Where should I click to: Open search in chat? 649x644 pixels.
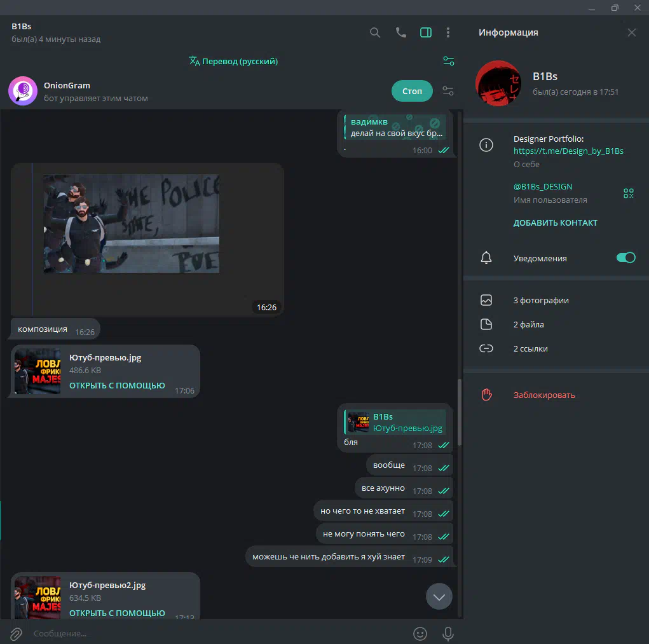click(374, 32)
